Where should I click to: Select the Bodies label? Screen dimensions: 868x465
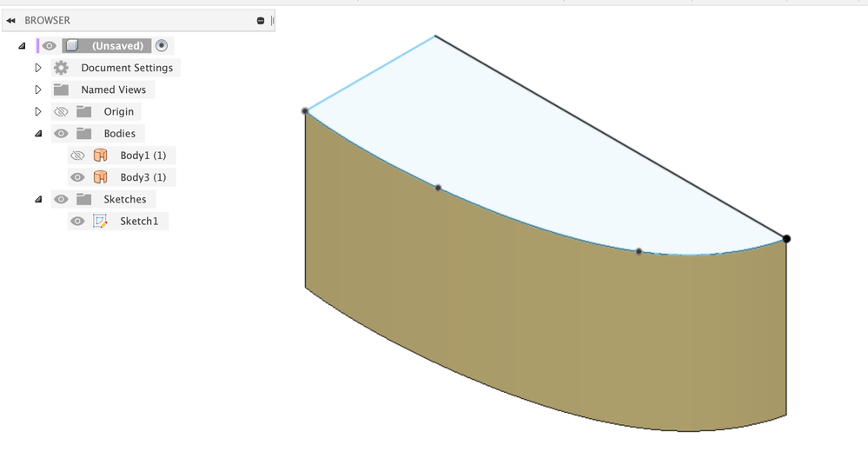(120, 133)
